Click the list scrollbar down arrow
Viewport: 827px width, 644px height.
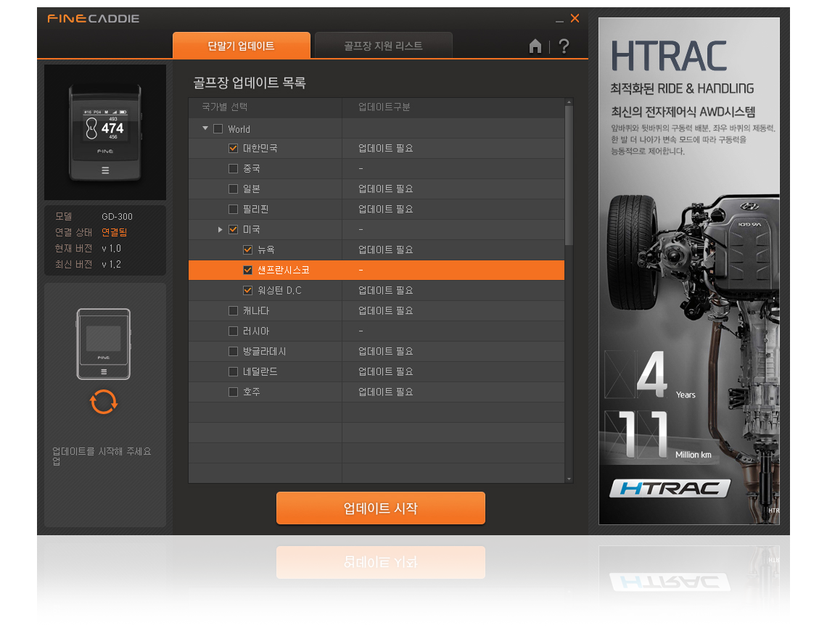[569, 479]
